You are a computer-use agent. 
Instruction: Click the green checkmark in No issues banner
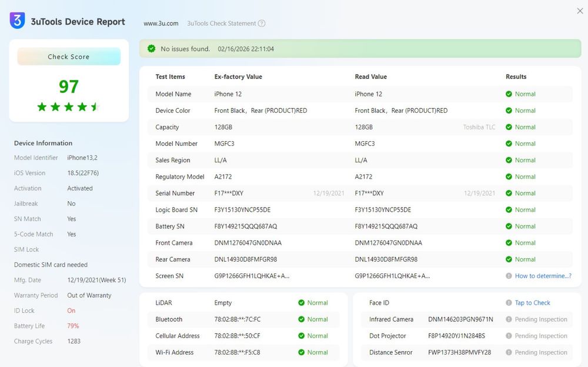[x=152, y=49]
